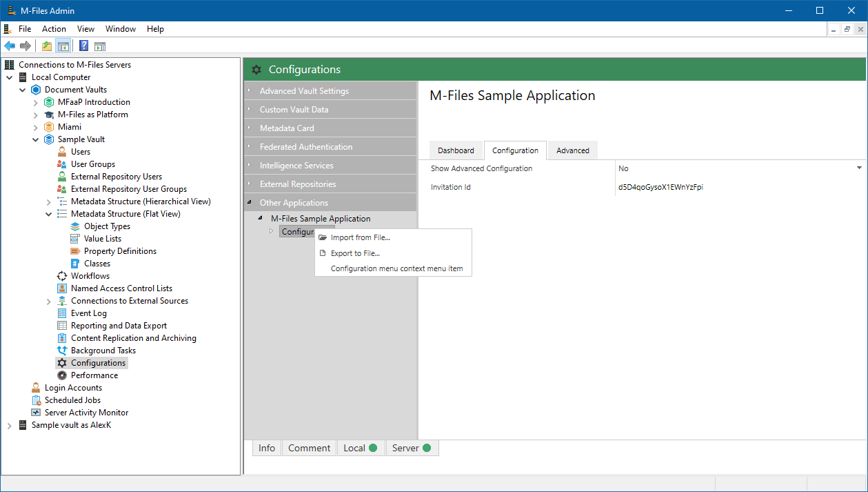Click the Help question-mark toolbar icon
This screenshot has height=492, width=868.
83,46
